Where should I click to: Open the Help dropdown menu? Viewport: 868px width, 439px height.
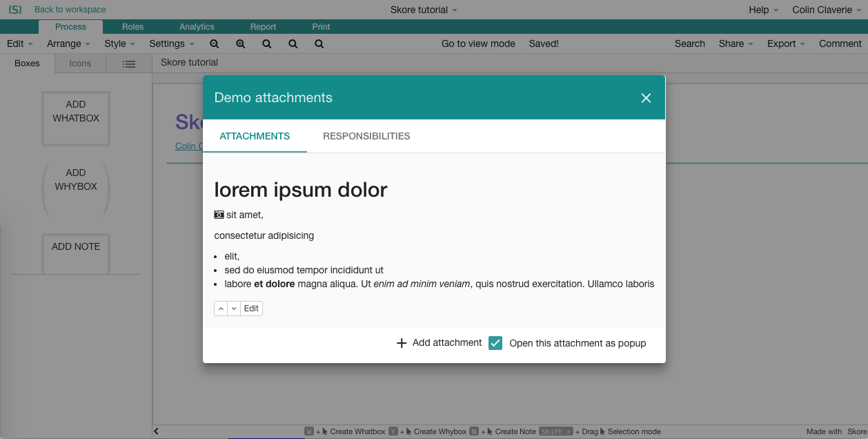(x=764, y=10)
